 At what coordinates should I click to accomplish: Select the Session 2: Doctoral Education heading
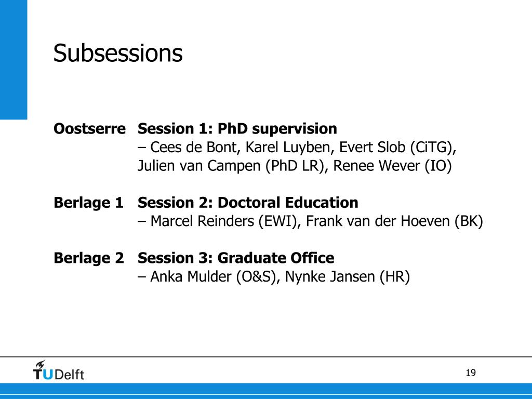248,203
